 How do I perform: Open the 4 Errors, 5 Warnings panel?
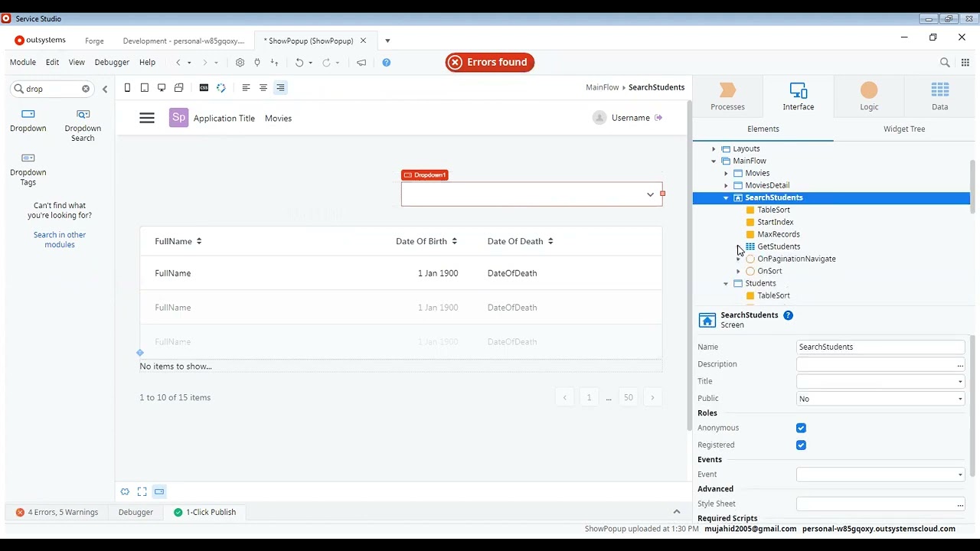(x=57, y=512)
